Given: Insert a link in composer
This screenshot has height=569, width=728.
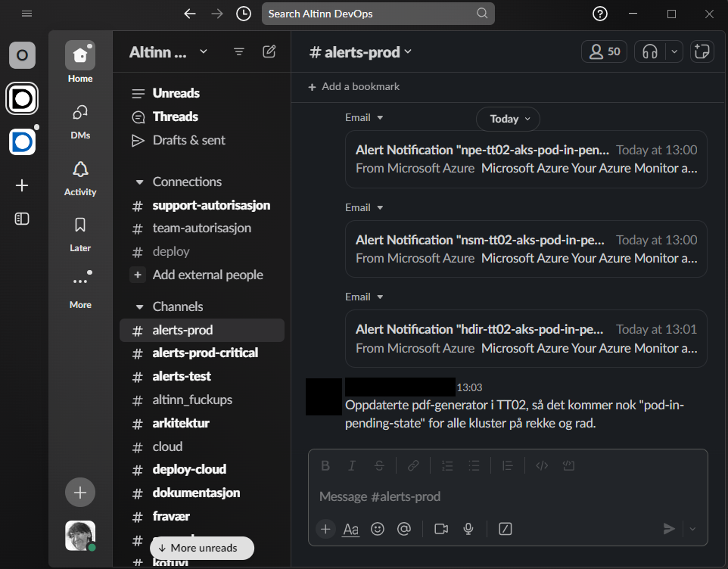Looking at the screenshot, I should (x=413, y=465).
